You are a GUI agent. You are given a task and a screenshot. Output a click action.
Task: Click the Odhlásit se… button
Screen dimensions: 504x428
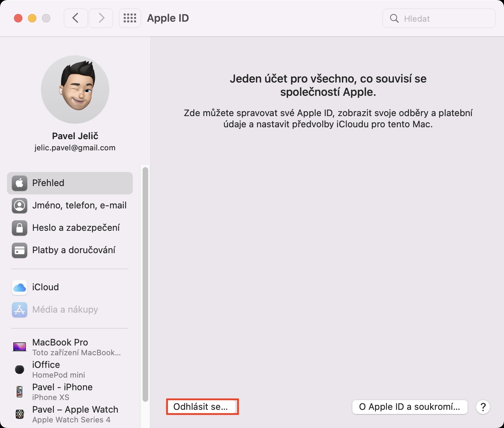click(x=202, y=407)
